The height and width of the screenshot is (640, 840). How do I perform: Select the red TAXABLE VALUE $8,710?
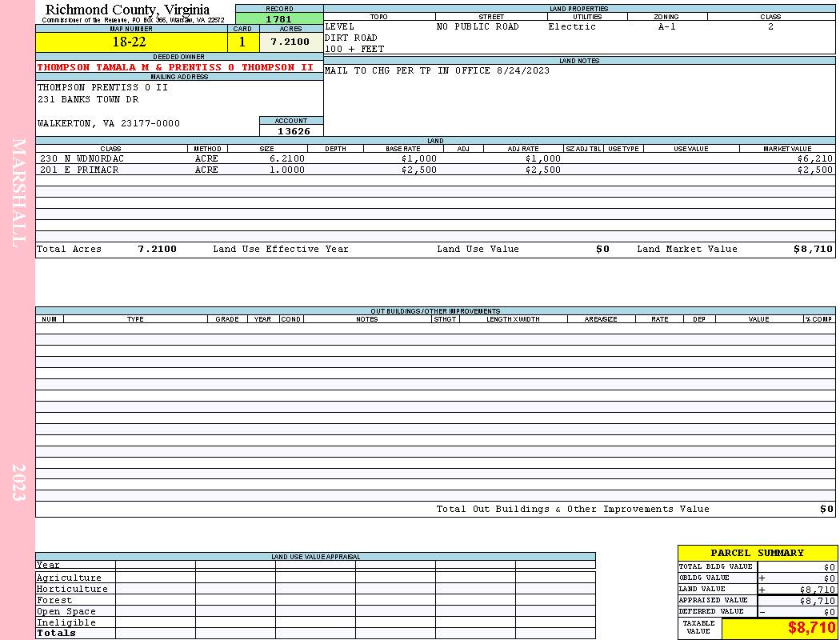tap(810, 628)
